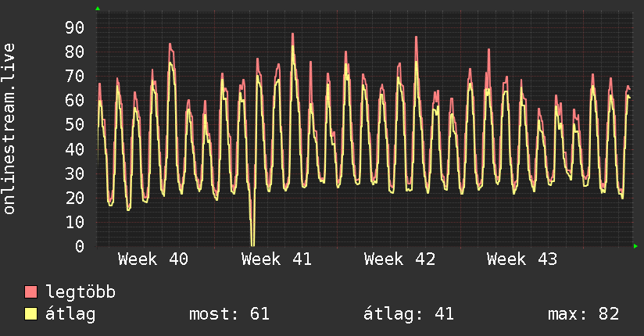The width and height of the screenshot is (644, 336).
Task: Click the 30 y-axis tick label
Action: tap(75, 173)
